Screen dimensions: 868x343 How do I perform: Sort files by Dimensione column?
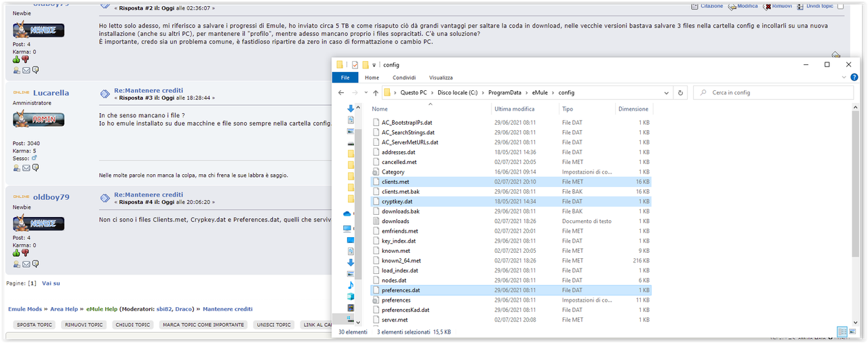[x=633, y=108]
